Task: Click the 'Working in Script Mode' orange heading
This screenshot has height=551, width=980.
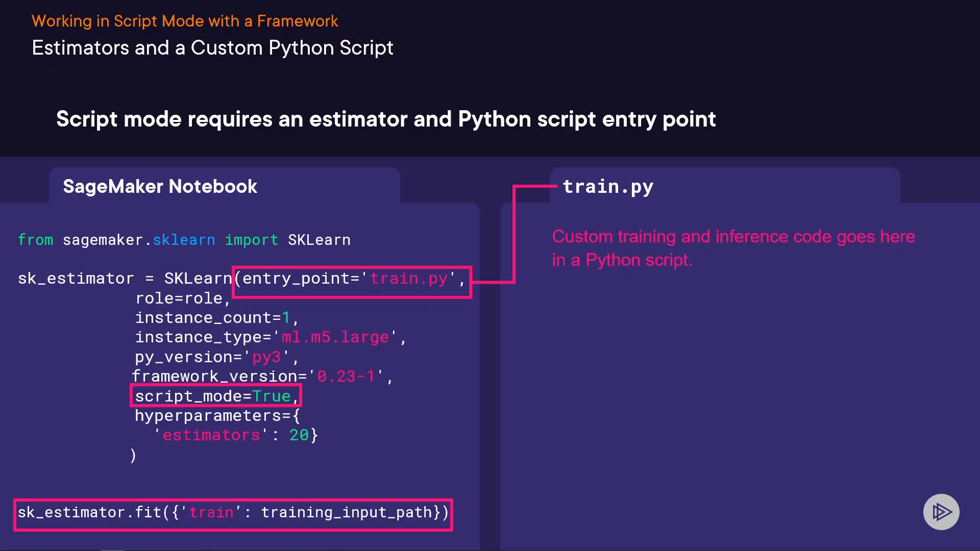Action: 184,21
